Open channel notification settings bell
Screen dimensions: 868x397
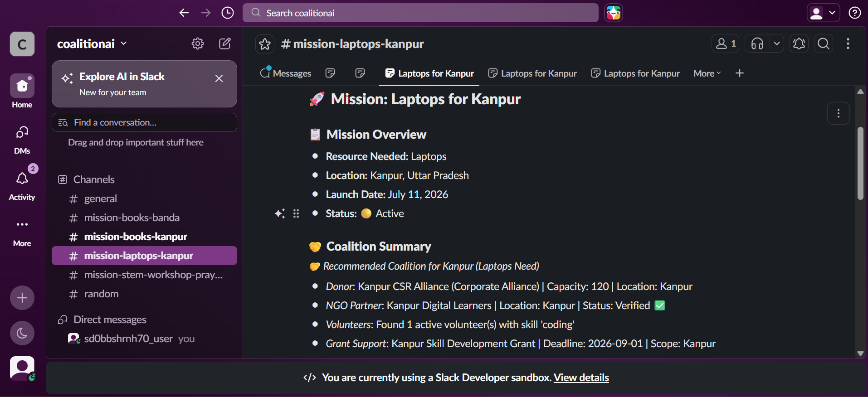pos(799,44)
